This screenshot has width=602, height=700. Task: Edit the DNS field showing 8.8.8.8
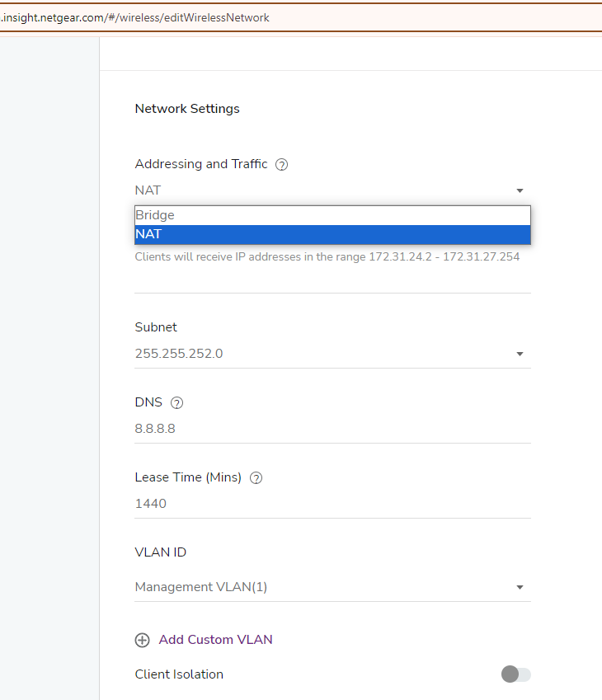point(332,429)
